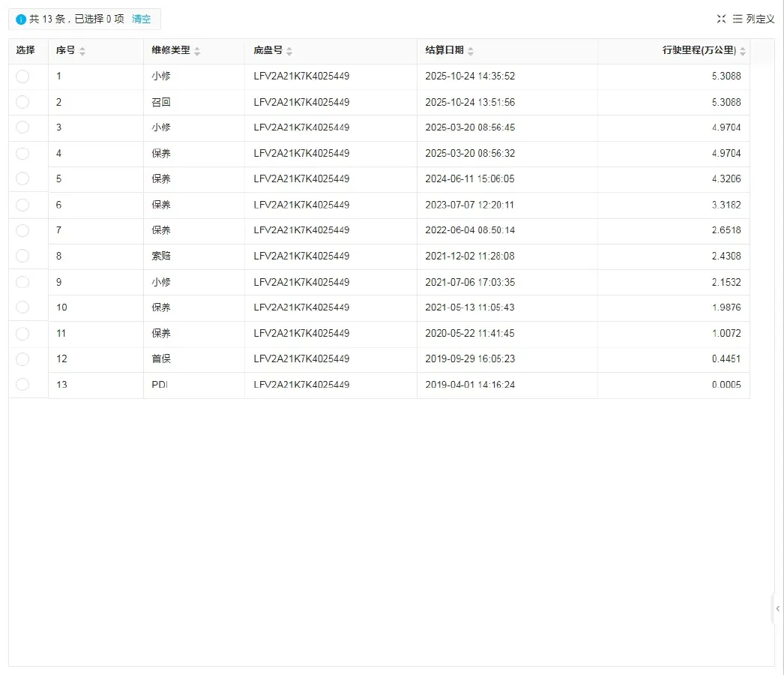Sort by 维修类型 column arrows
Image resolution: width=784 pixels, height=675 pixels.
tap(197, 51)
